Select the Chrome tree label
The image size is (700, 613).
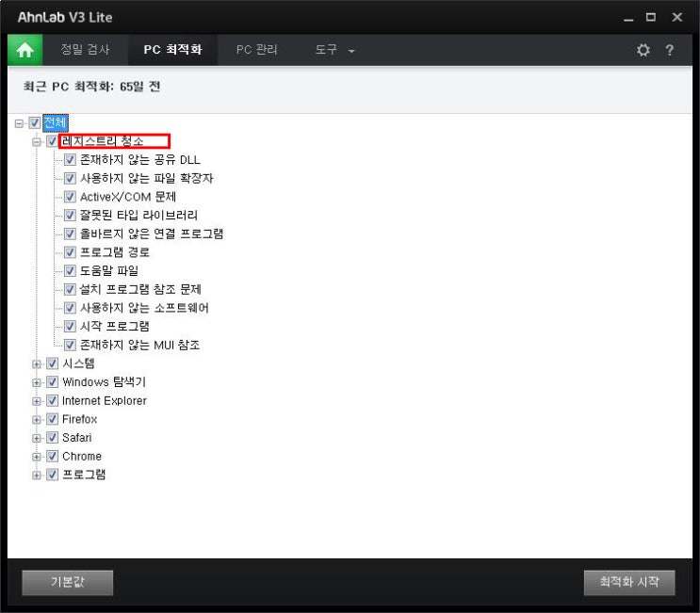tap(82, 456)
